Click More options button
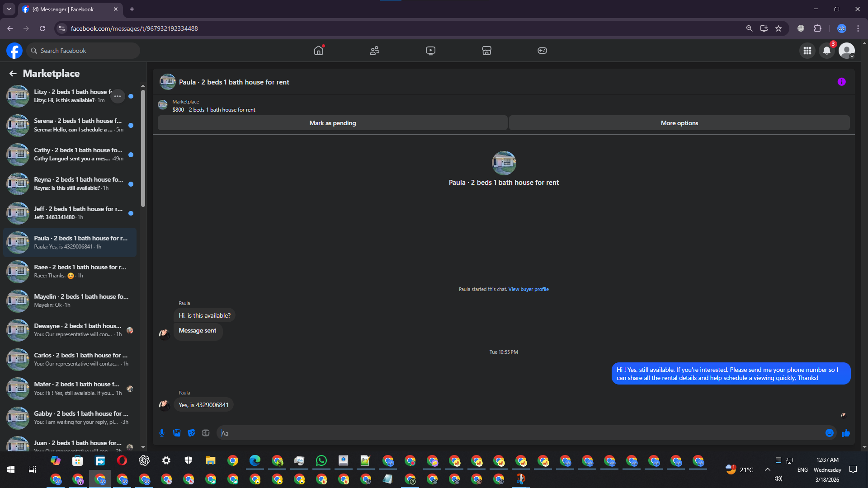 [x=679, y=123]
